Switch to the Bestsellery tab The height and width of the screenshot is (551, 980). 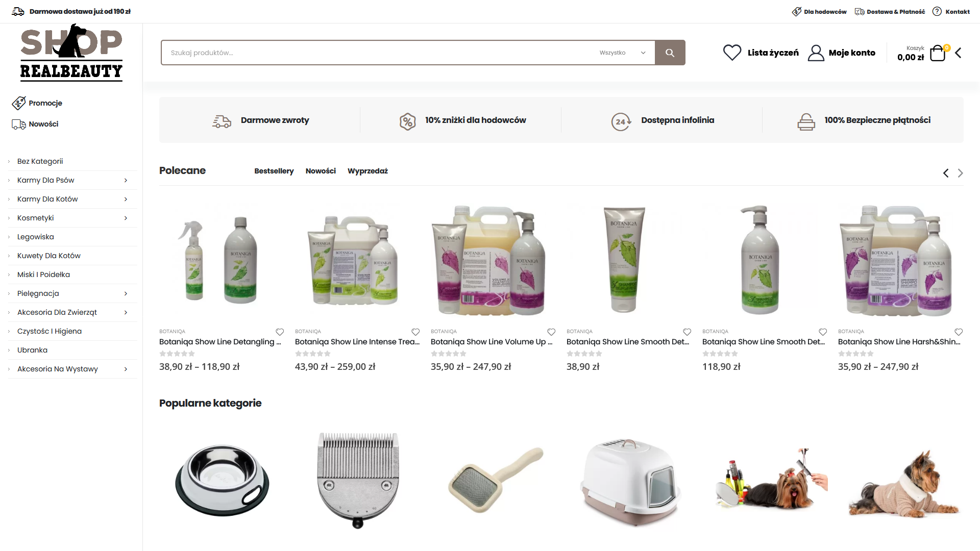click(x=274, y=171)
